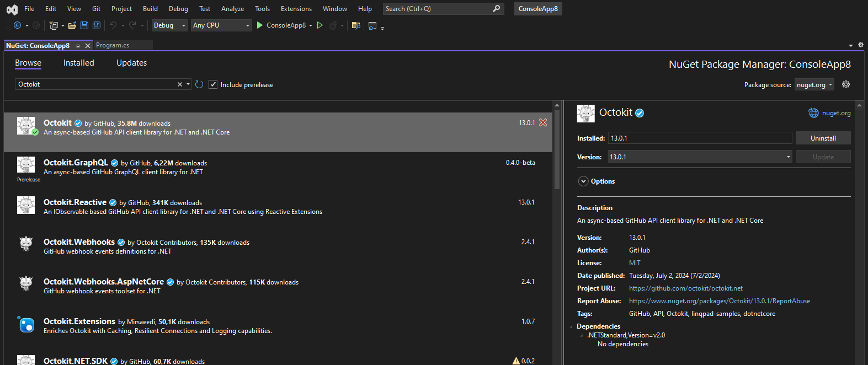Image resolution: width=868 pixels, height=365 pixels.
Task: Open the nuget.org package source dropdown
Action: 814,85
